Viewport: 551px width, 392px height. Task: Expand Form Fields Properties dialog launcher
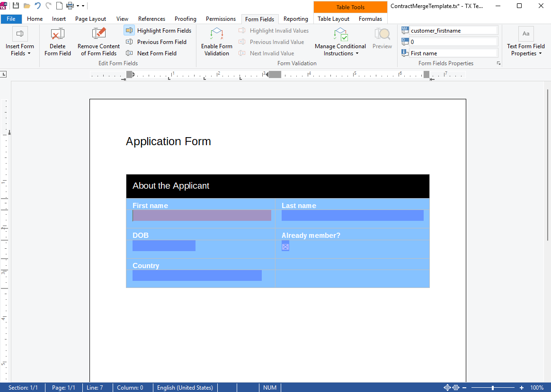[x=498, y=63]
